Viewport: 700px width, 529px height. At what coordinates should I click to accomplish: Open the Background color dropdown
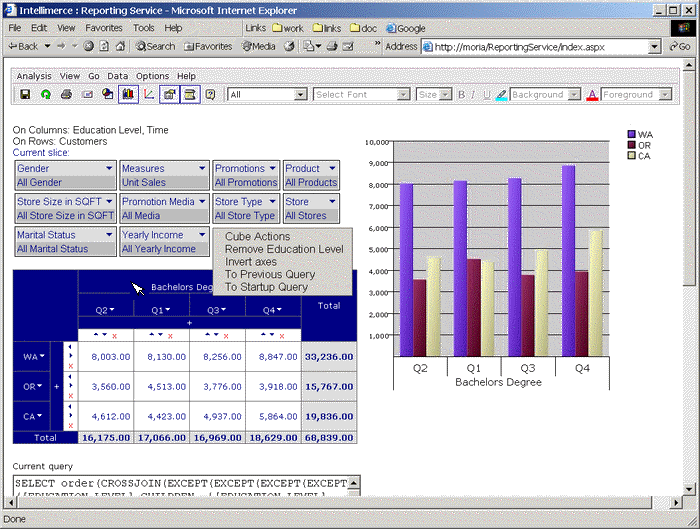coord(546,94)
